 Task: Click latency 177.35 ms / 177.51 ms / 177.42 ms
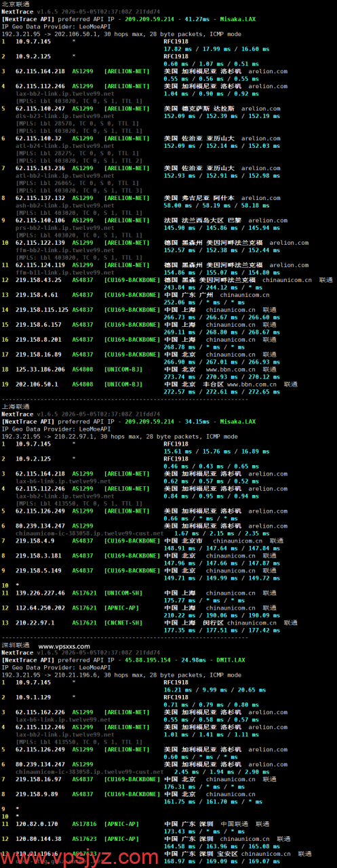click(x=222, y=630)
